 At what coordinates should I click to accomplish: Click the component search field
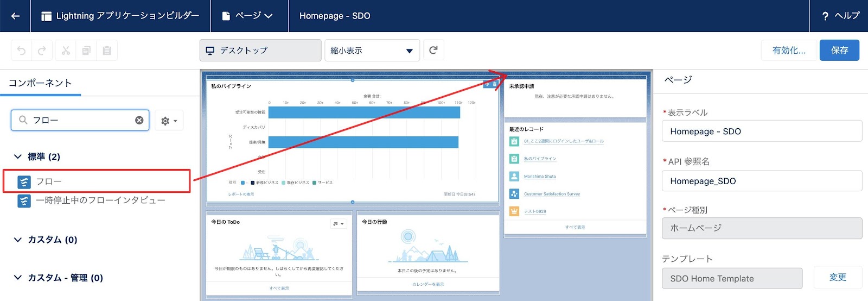coord(80,120)
